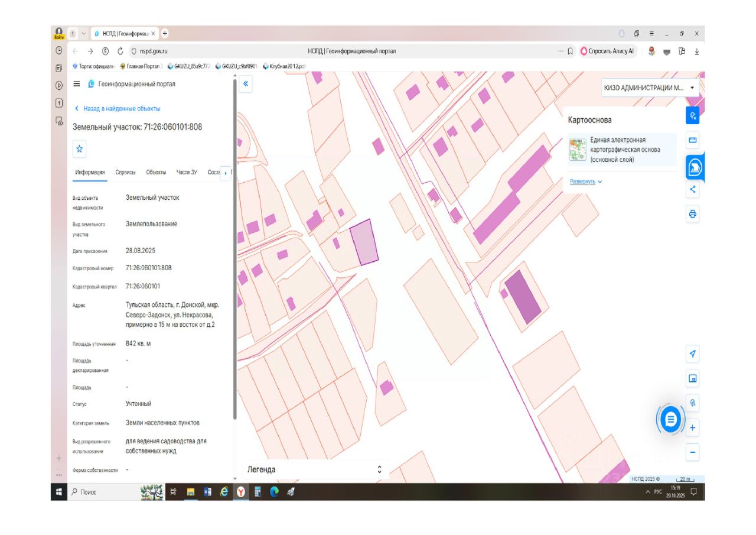Share the current map view

point(693,190)
